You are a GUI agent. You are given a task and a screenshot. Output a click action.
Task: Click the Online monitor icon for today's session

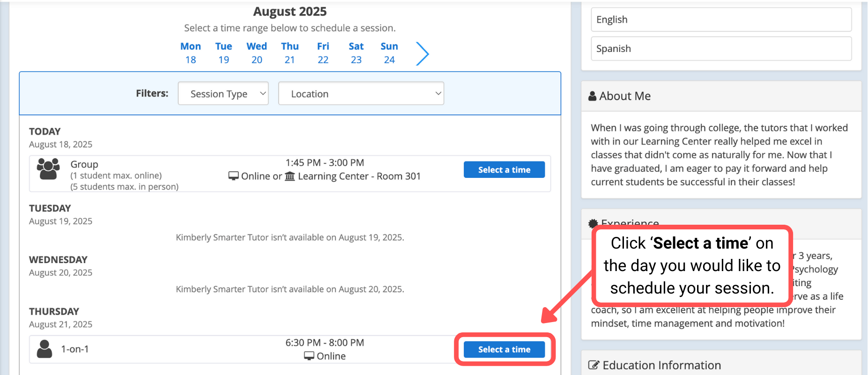[233, 176]
